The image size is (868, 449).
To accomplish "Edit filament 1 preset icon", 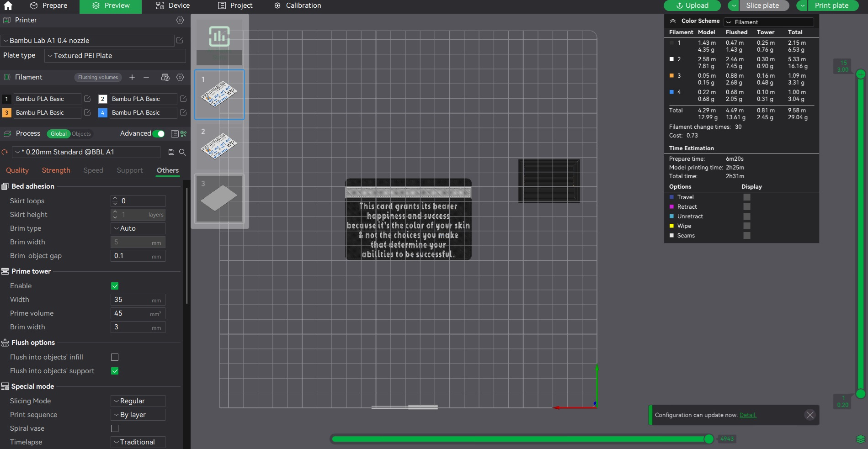I will [87, 99].
